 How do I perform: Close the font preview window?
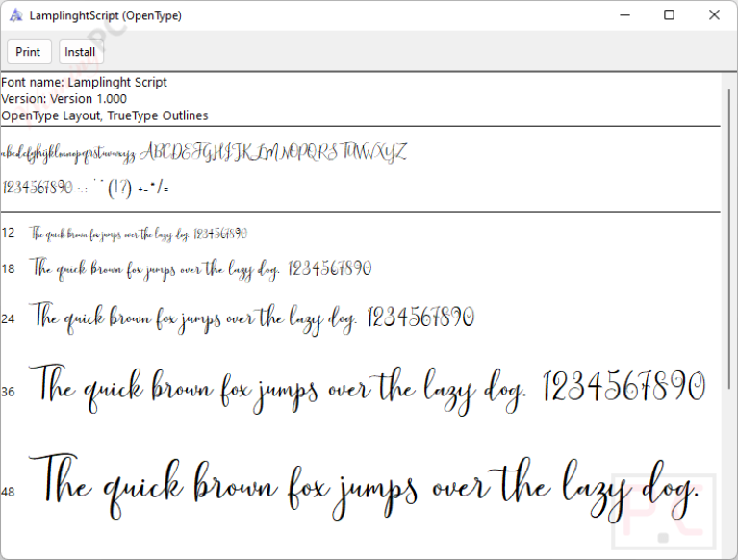(714, 15)
